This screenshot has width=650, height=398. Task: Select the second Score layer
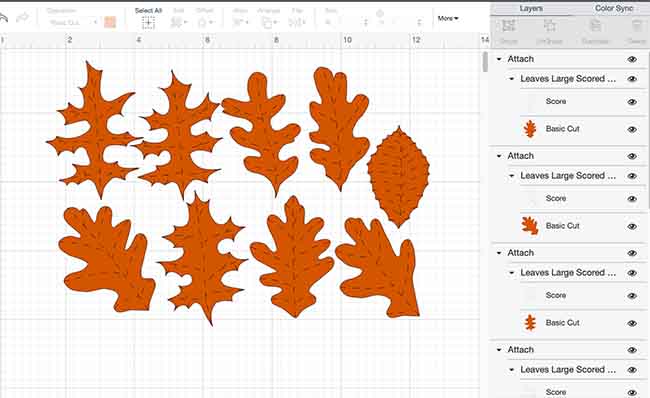click(x=556, y=199)
